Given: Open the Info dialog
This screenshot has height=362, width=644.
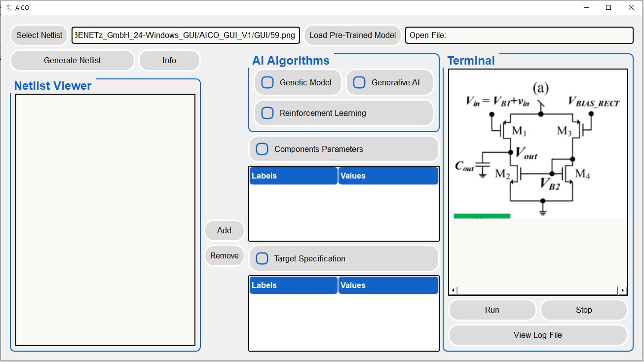Looking at the screenshot, I should coord(169,60).
